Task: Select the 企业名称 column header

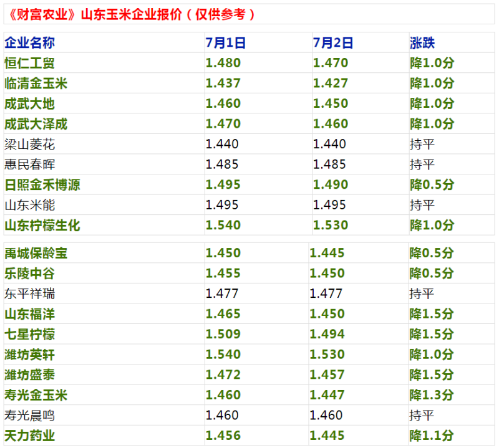Action: click(29, 43)
